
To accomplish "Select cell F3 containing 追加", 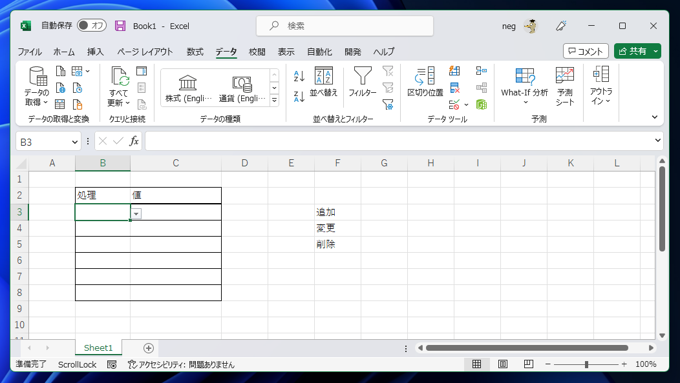I will tap(337, 212).
